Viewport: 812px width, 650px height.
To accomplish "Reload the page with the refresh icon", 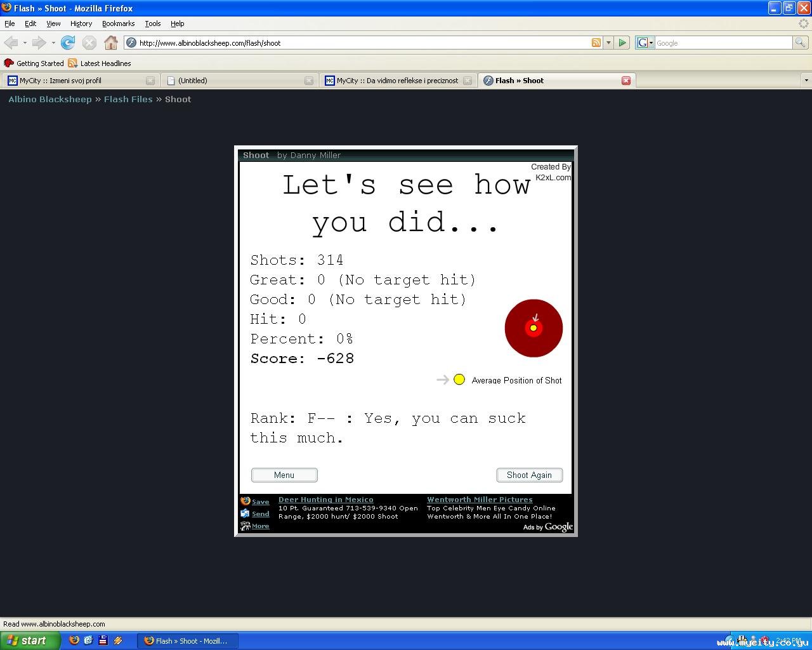I will point(68,43).
